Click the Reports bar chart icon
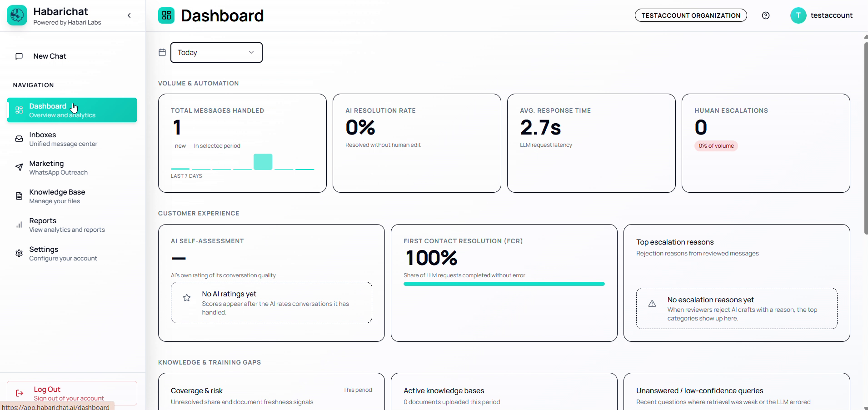 [19, 225]
